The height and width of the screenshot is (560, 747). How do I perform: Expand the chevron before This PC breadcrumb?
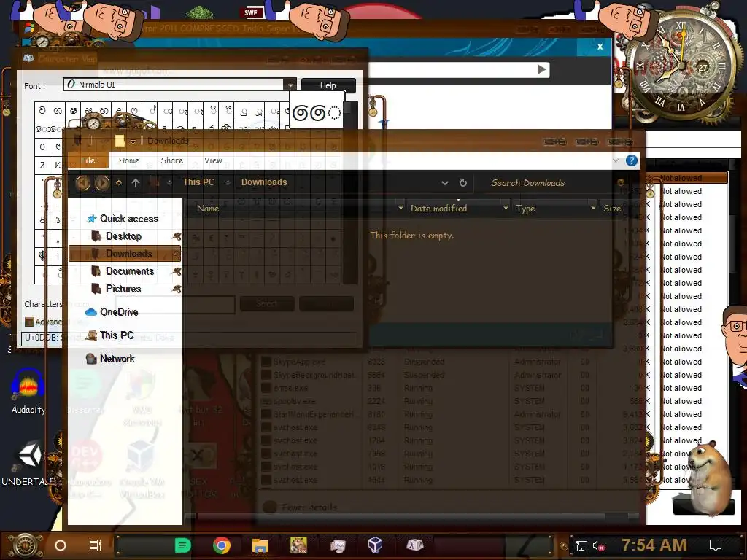[169, 182]
